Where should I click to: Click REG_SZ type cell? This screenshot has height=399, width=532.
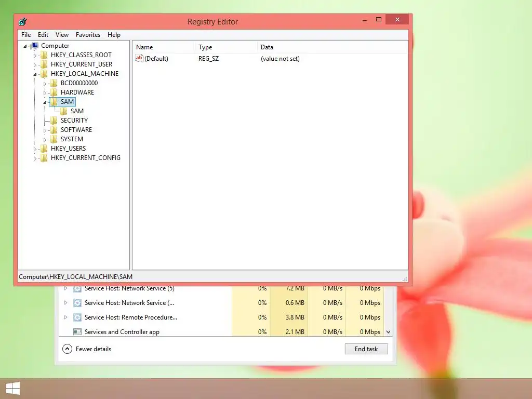209,58
